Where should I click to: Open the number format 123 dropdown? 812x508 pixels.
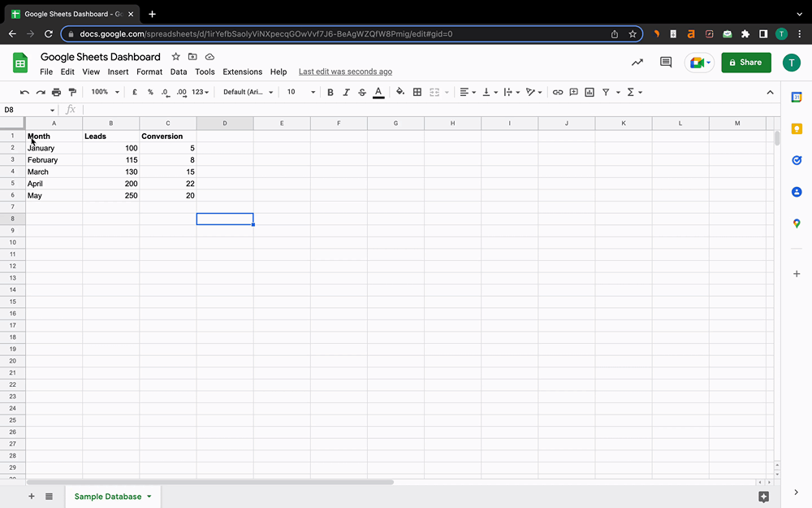[x=200, y=93]
